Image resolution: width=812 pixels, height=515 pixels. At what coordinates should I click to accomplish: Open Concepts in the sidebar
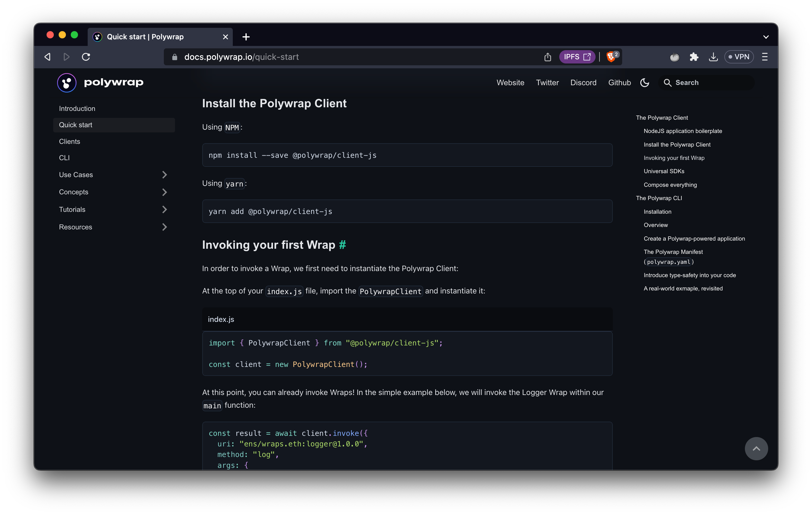pyautogui.click(x=73, y=192)
